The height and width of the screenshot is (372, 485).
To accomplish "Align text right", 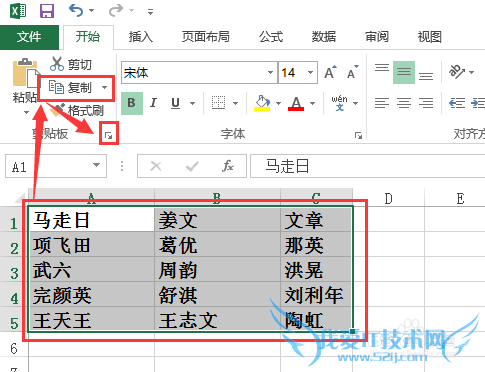I will point(426,103).
